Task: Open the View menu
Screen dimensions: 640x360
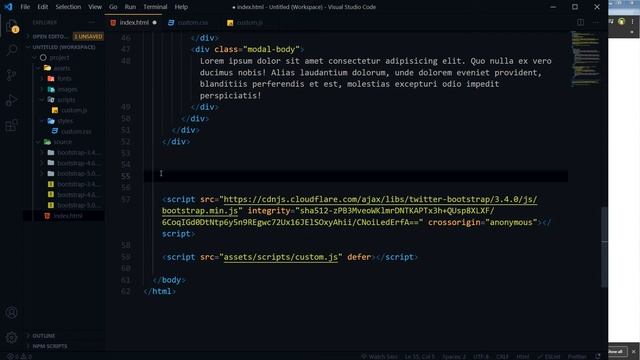Action: tap(95, 7)
